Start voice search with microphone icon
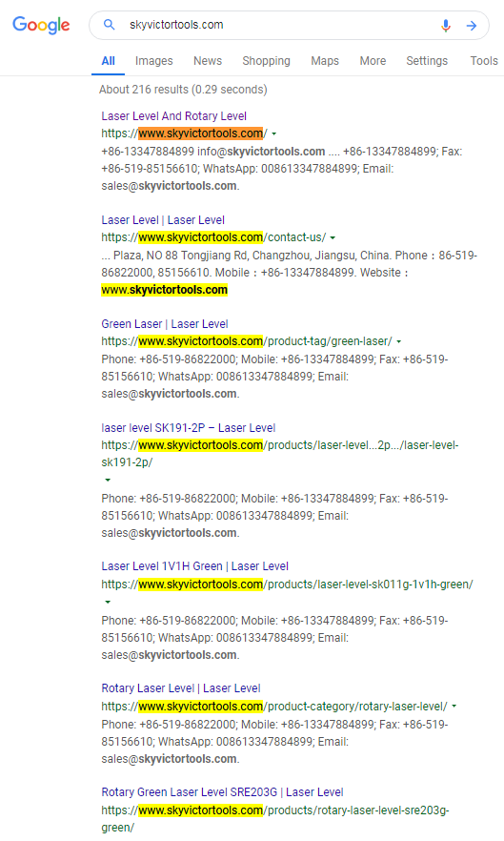 (x=446, y=25)
